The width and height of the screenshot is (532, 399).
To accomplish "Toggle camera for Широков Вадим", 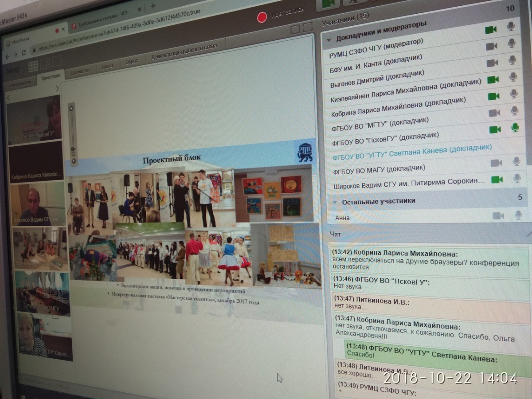I will pos(497,180).
